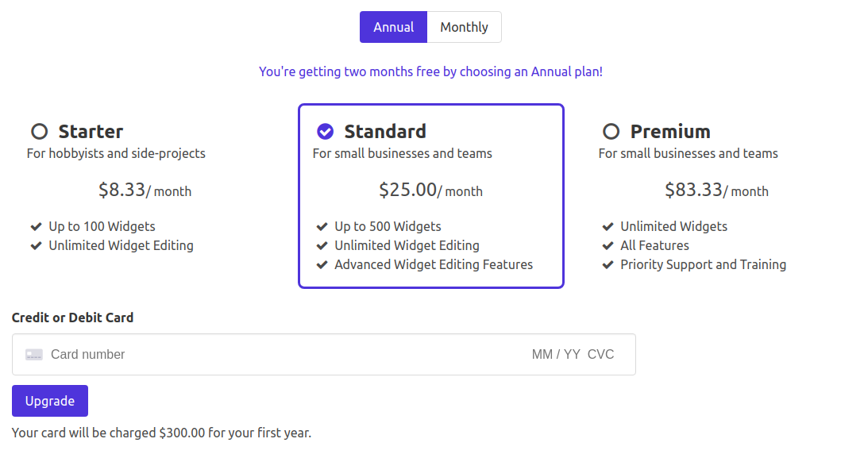Click the $300.00 first year charge notice
This screenshot has width=868, height=458.
(x=161, y=433)
